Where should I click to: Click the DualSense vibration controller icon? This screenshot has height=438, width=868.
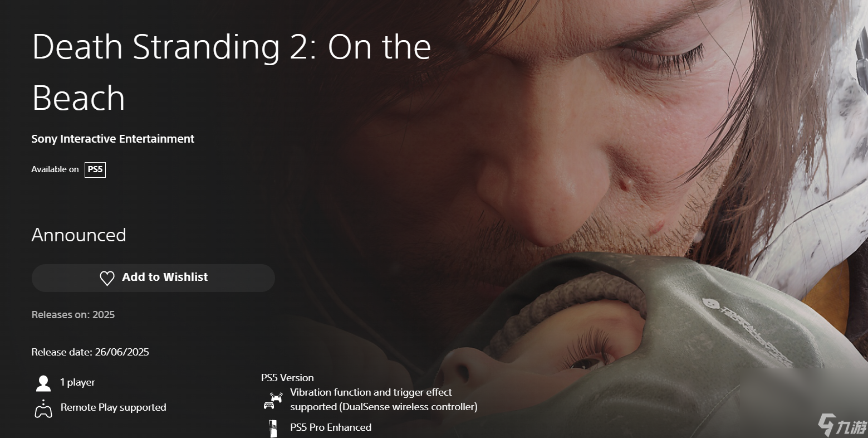pos(273,400)
